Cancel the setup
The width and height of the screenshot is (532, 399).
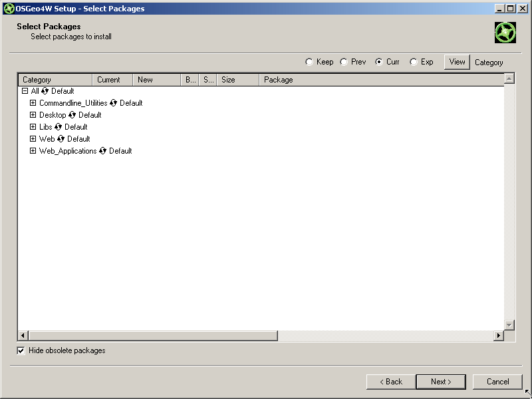(497, 382)
